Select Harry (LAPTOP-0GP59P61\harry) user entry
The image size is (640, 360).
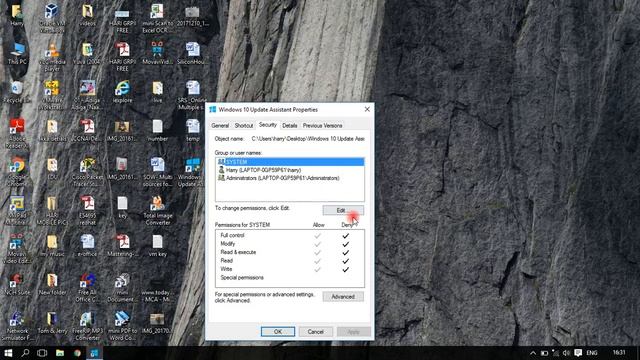click(x=290, y=170)
